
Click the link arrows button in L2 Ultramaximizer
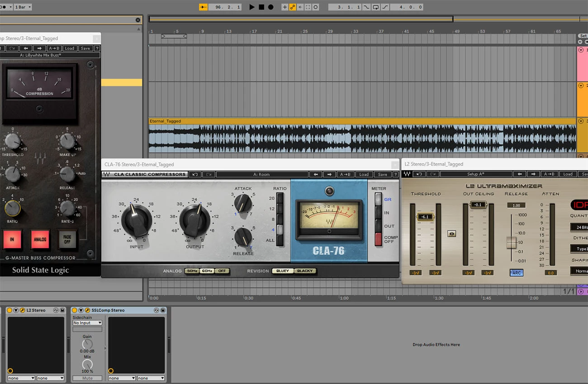pyautogui.click(x=451, y=234)
